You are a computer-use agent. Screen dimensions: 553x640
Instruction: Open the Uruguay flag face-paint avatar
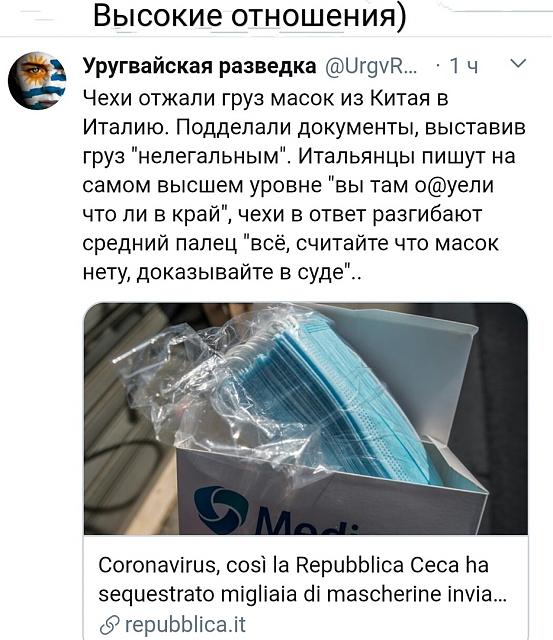38,80
